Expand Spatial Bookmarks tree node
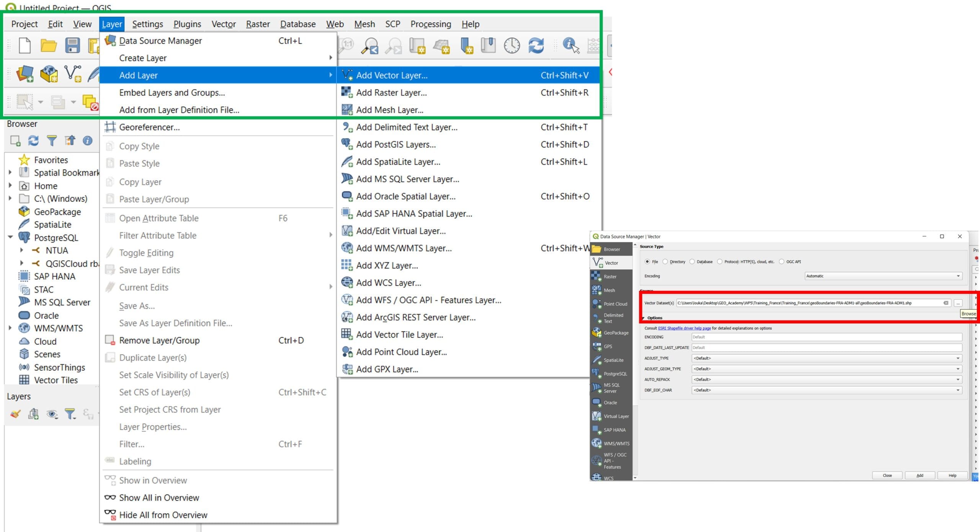The width and height of the screenshot is (980, 532). click(10, 173)
